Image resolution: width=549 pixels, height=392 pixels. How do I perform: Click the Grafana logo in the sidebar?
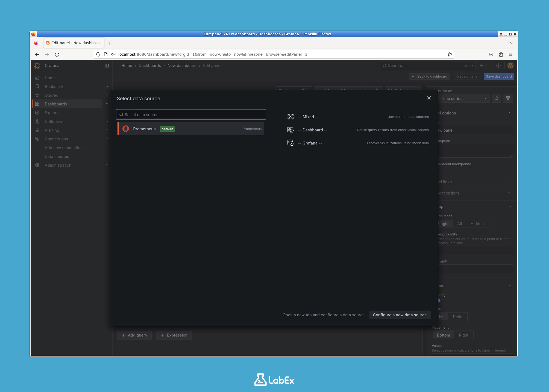(37, 66)
